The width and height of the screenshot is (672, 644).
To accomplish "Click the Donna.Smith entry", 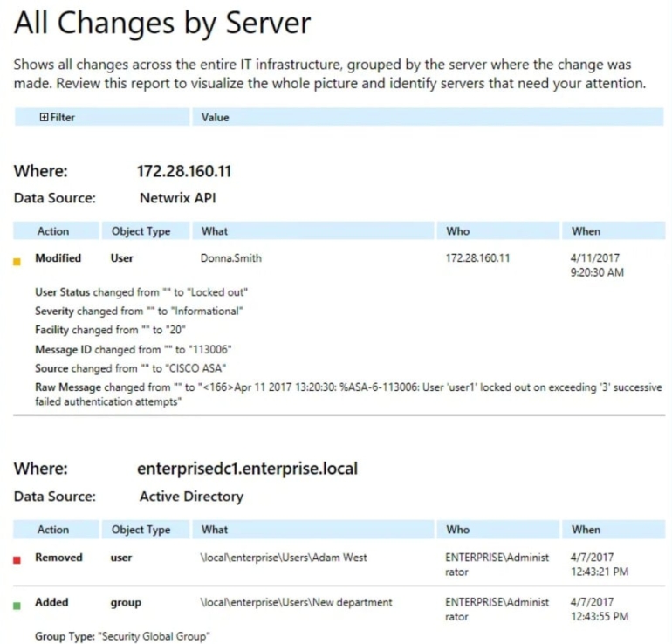I will [x=231, y=258].
